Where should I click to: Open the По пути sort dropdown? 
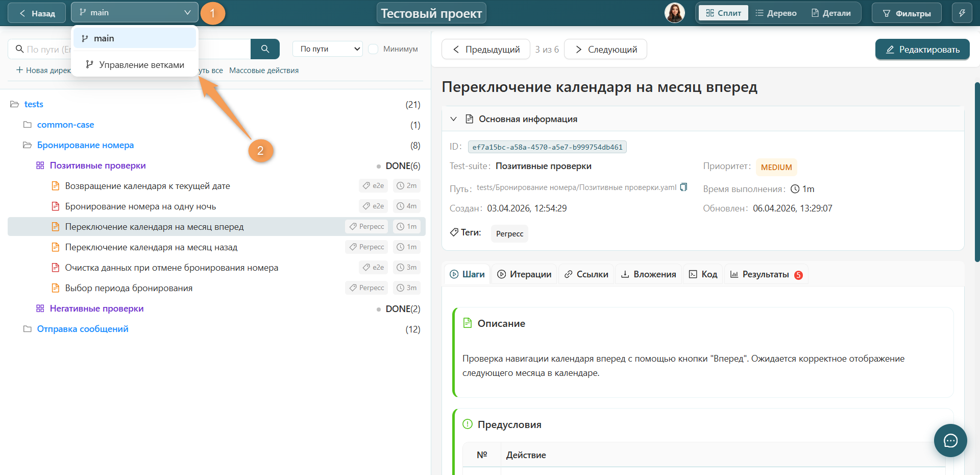(x=328, y=49)
